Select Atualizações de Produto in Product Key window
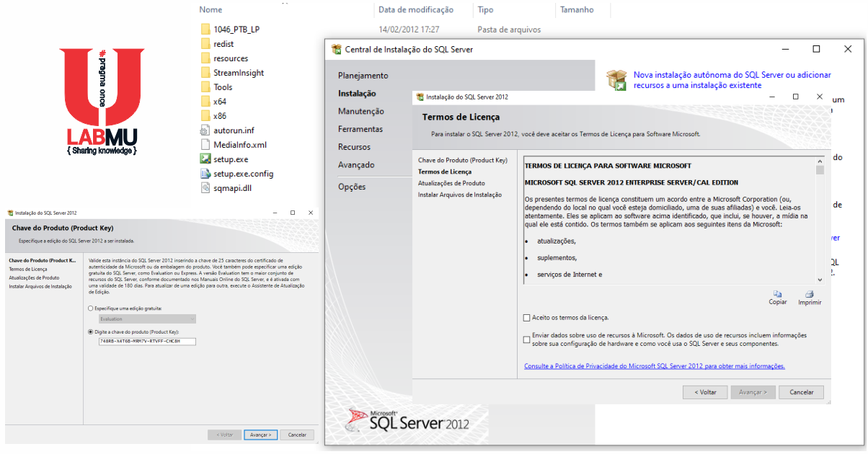The width and height of the screenshot is (868, 454). click(34, 277)
